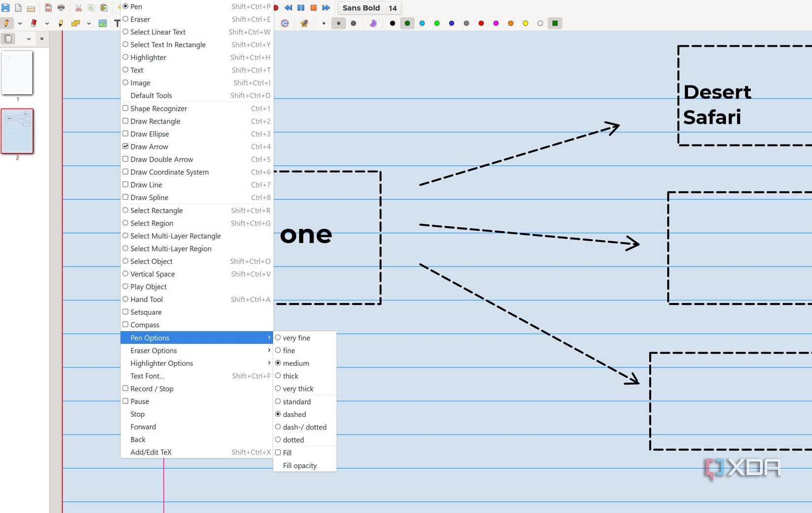Expand the Eraser Options submenu
This screenshot has height=513, width=812.
[x=153, y=350]
